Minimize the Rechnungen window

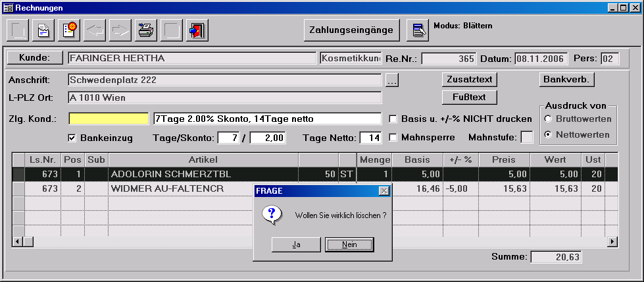point(614,8)
